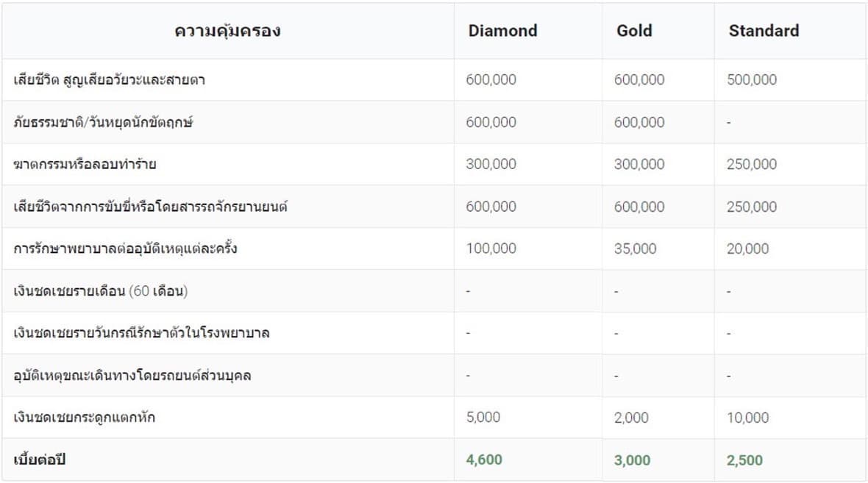Click the เงินชดเชยรายเดือน (60 เดือน) label
Screen dimensions: 868x483
click(x=101, y=291)
